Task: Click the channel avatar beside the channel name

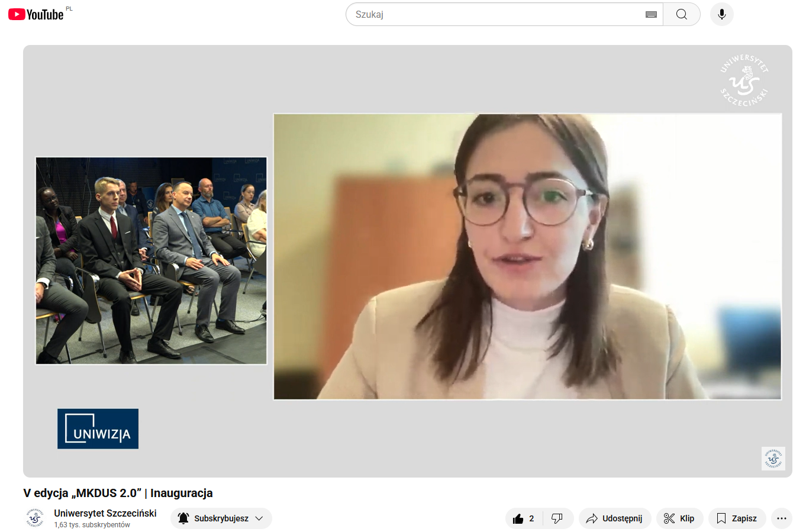Action: (35, 518)
